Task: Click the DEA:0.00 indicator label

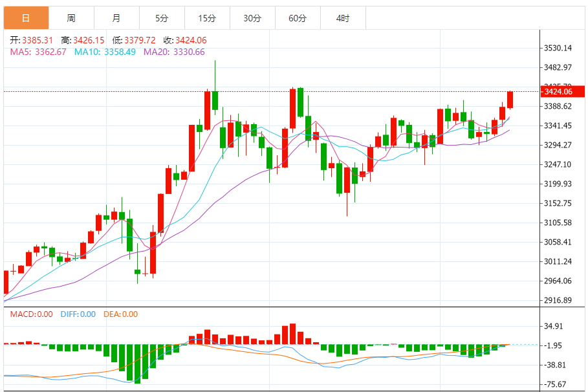Action: (x=121, y=314)
